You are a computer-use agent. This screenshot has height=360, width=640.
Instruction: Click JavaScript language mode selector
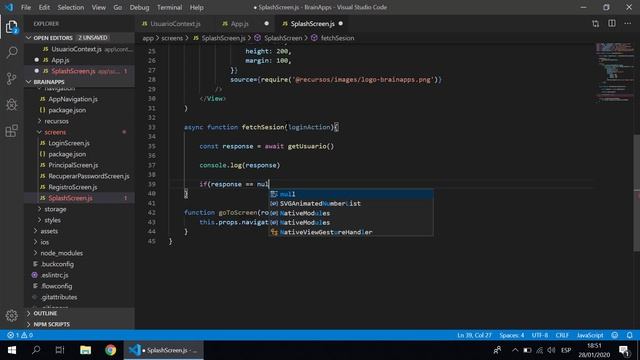coord(590,335)
